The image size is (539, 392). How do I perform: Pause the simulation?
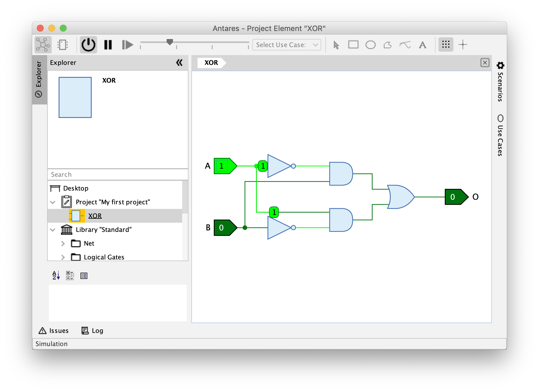coord(108,45)
